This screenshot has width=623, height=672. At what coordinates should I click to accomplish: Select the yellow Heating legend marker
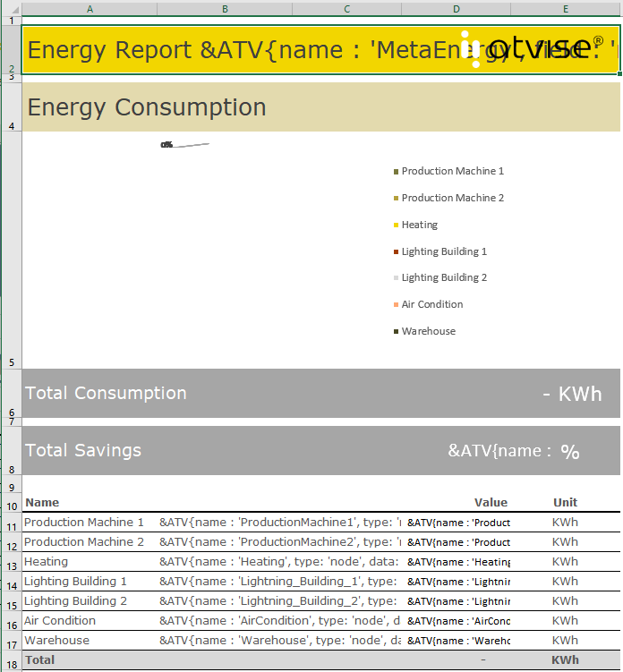click(396, 225)
